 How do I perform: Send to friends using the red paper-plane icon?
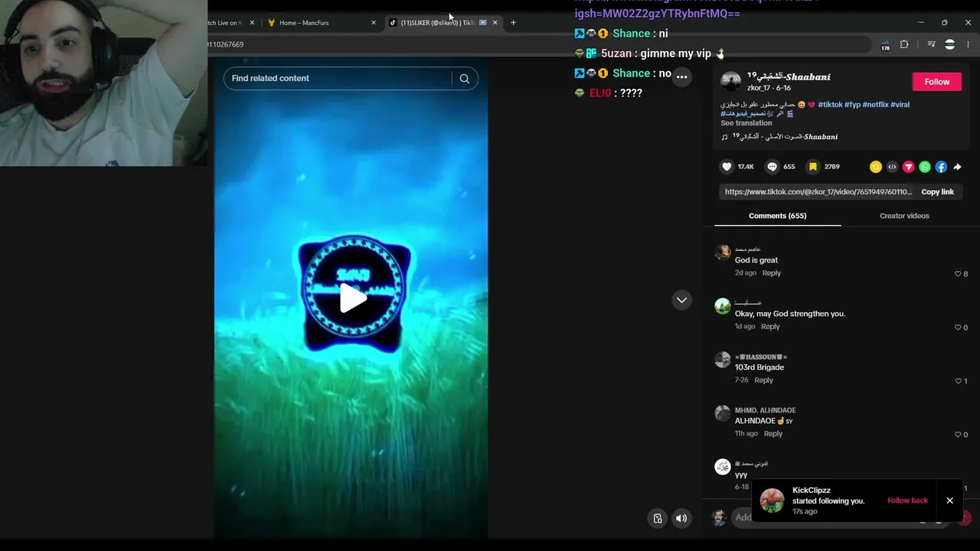pos(909,167)
